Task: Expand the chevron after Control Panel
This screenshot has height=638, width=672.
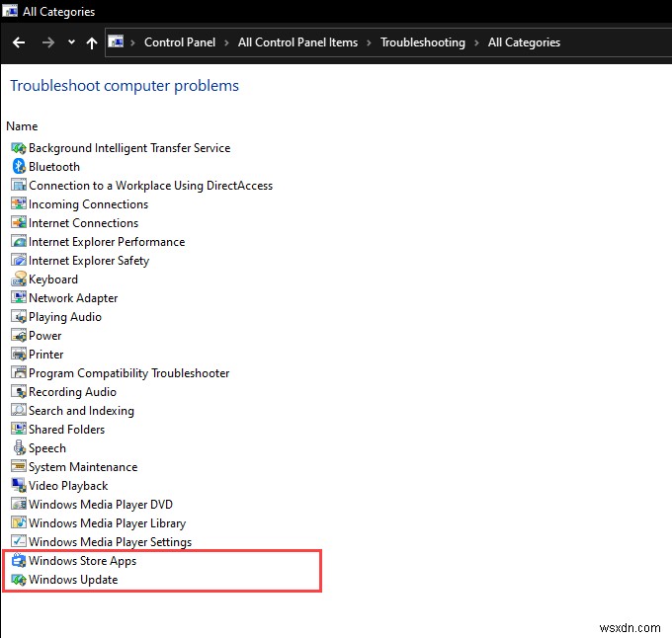Action: click(226, 42)
